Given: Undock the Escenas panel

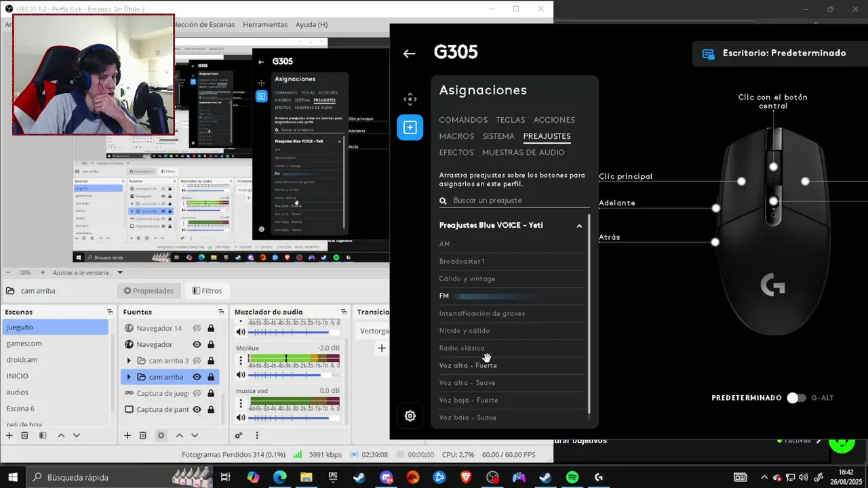Looking at the screenshot, I should [110, 312].
